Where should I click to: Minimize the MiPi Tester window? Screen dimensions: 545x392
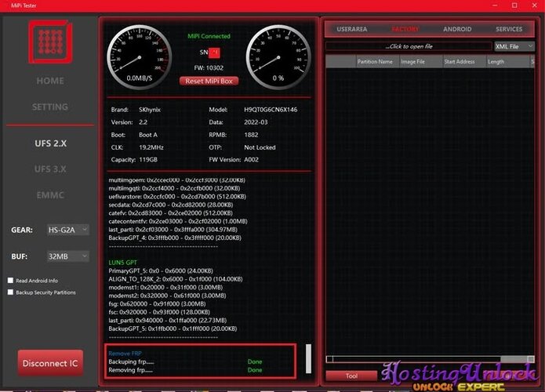[x=495, y=5]
